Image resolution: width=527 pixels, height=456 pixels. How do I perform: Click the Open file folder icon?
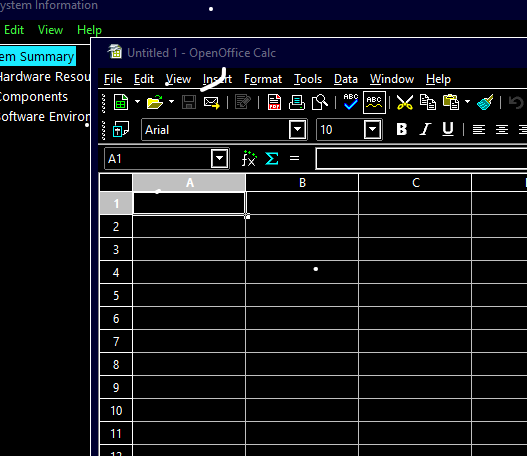click(155, 102)
